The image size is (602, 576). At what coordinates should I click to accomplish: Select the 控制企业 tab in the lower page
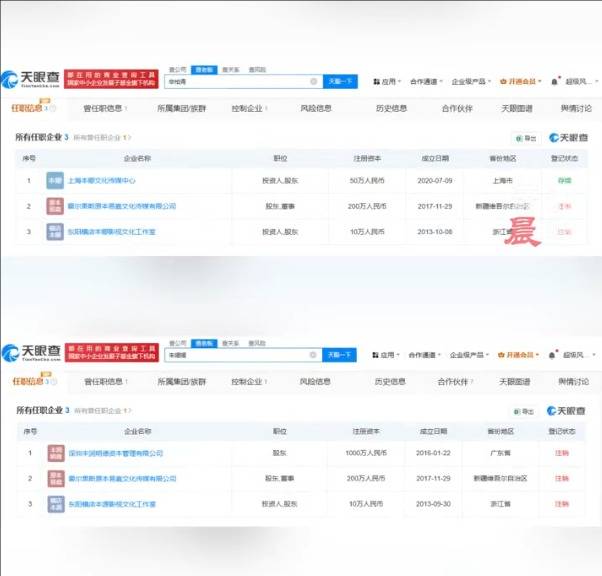pyautogui.click(x=247, y=381)
